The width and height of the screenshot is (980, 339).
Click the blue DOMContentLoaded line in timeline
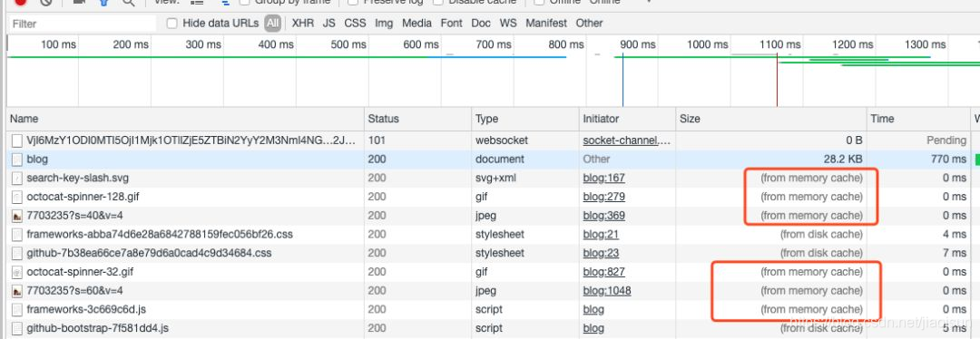[x=622, y=80]
